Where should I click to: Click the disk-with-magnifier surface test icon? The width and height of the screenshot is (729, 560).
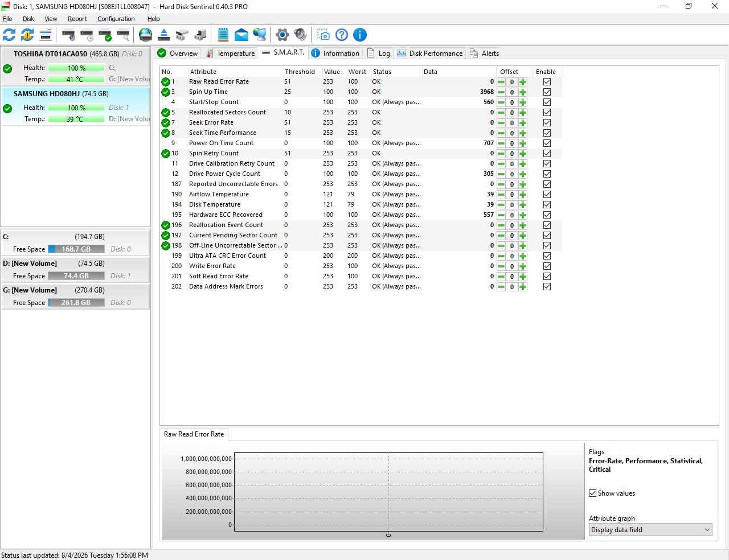[123, 35]
